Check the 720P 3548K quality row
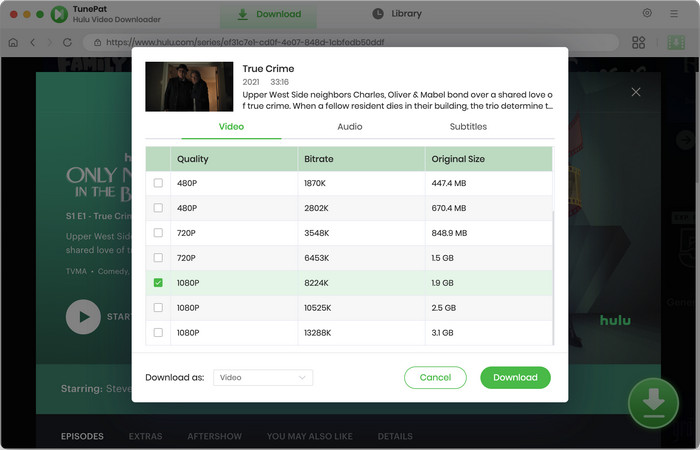This screenshot has width=700, height=450. coord(158,233)
